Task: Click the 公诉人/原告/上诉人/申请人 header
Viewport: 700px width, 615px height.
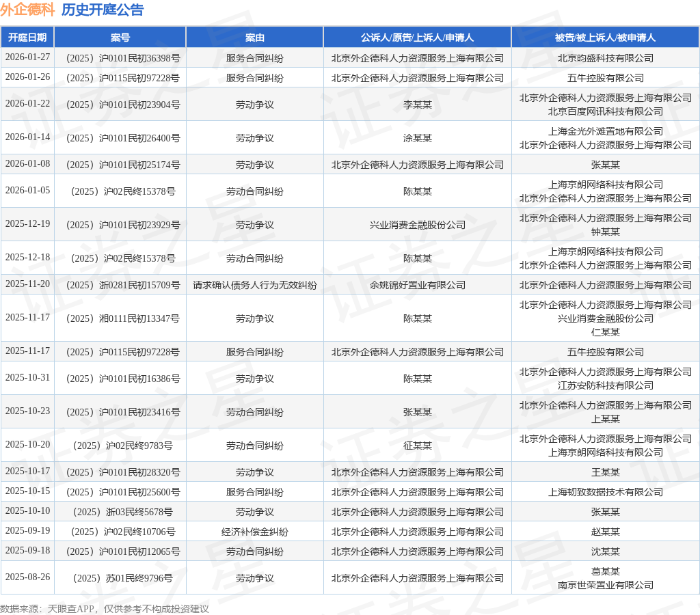Action: [x=417, y=38]
